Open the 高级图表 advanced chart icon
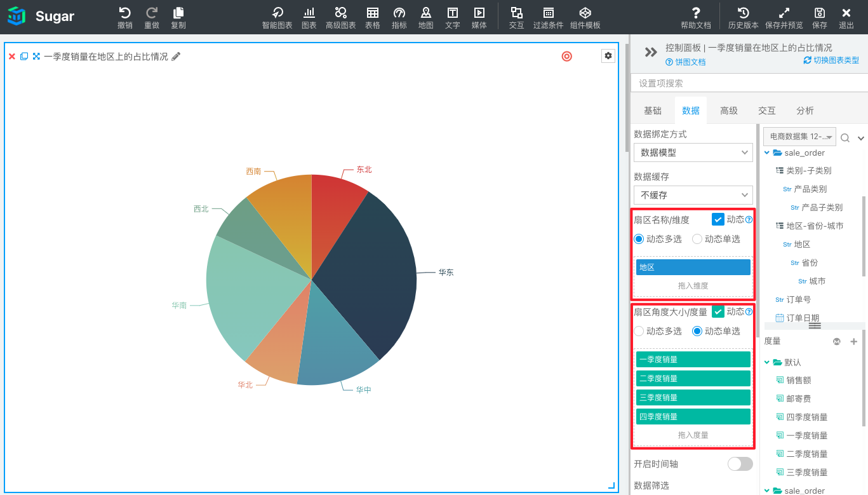This screenshot has height=495, width=868. (x=341, y=13)
